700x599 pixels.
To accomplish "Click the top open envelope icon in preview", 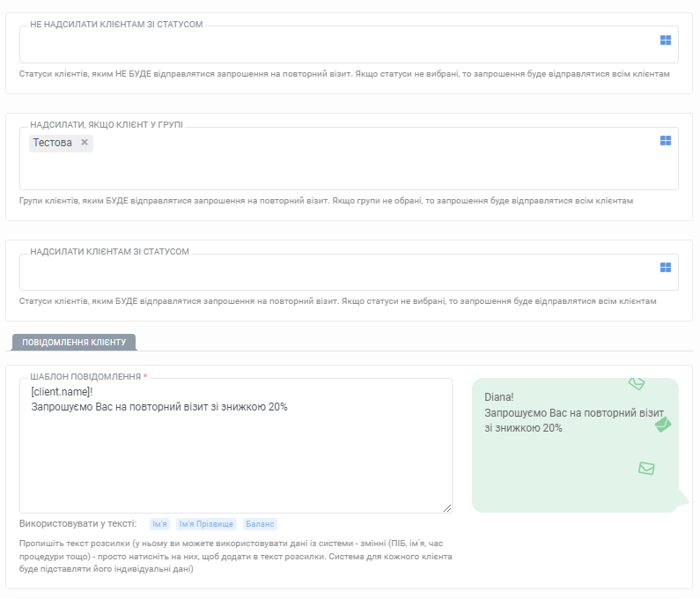I will pos(637,383).
